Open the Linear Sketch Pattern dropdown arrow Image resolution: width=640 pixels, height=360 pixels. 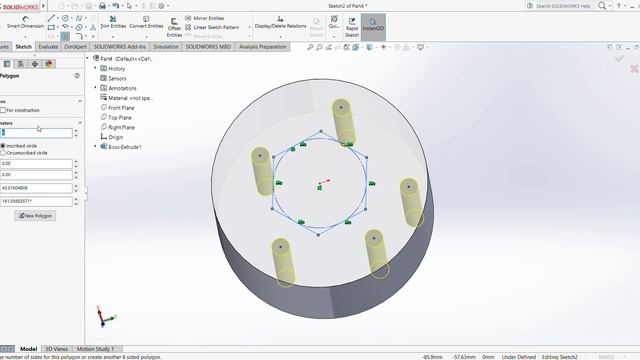coord(249,27)
